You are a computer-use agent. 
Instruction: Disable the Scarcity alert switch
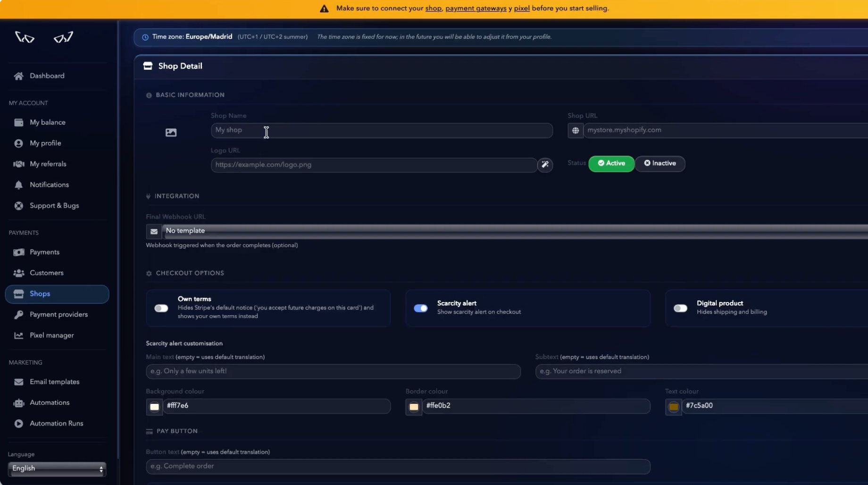[421, 308]
